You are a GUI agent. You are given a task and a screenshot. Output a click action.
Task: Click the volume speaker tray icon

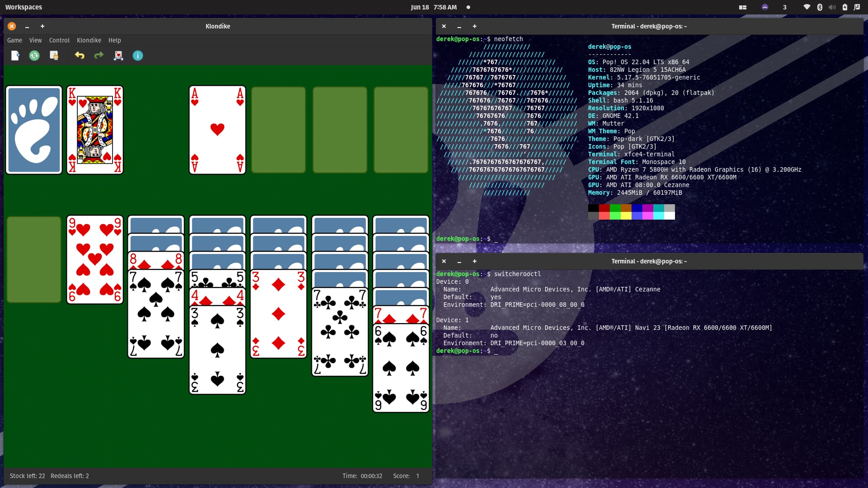click(832, 7)
